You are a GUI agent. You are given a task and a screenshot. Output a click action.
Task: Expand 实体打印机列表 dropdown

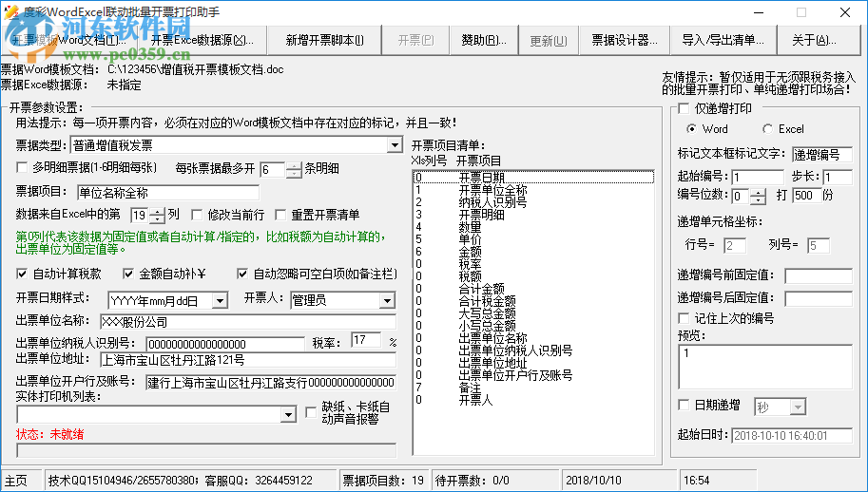click(x=288, y=415)
